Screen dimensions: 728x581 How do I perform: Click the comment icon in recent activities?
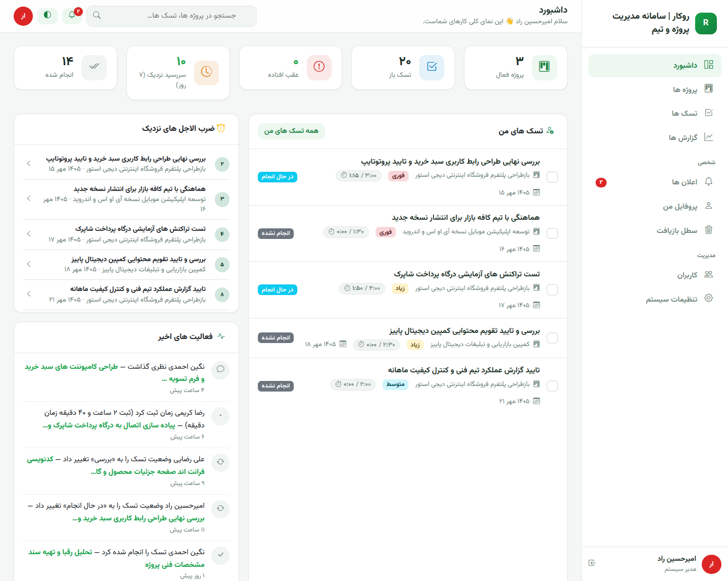point(220,369)
